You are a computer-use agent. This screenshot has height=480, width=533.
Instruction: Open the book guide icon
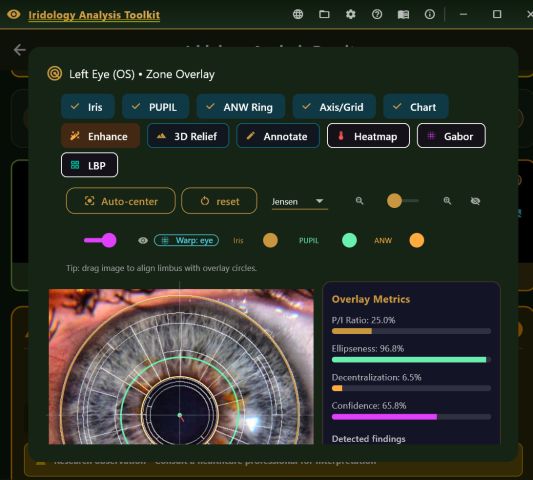(x=403, y=14)
